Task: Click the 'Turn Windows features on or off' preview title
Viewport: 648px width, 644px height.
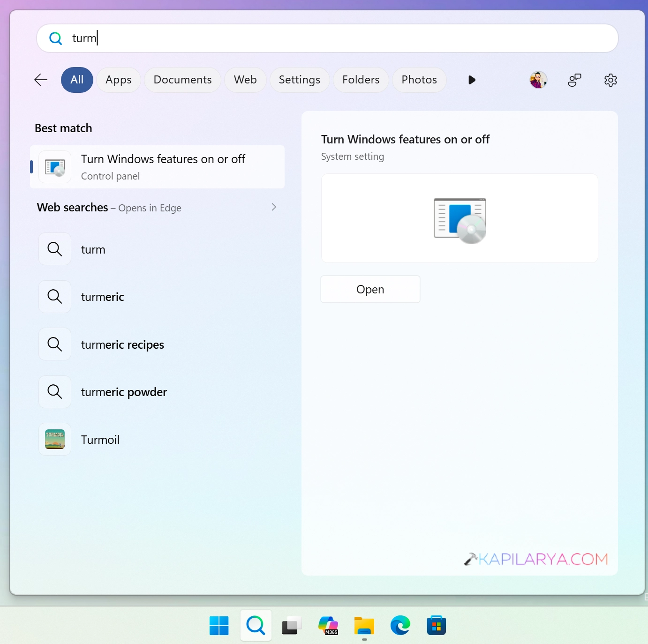Action: point(405,139)
